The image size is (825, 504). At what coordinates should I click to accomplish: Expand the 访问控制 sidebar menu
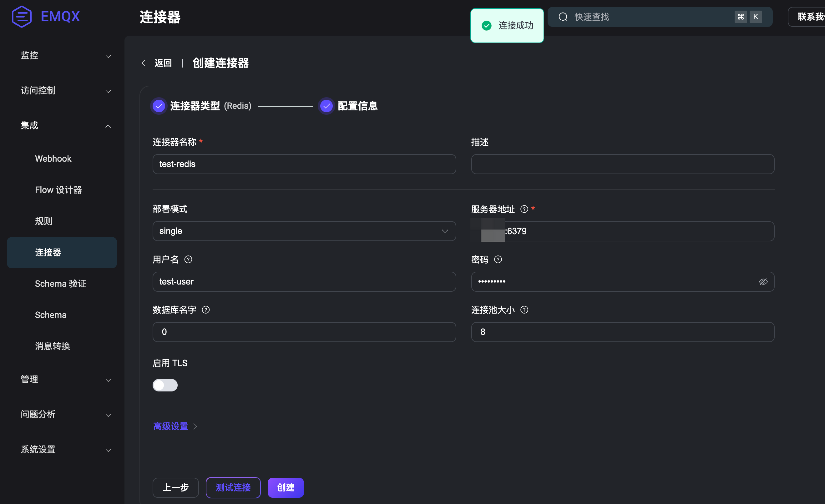[x=66, y=91]
